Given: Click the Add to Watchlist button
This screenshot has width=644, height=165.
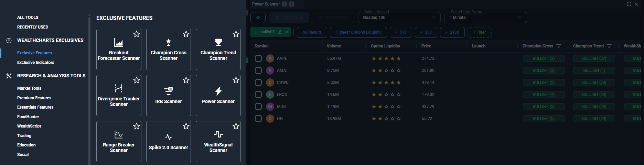Looking at the screenshot, I should pos(333,18).
